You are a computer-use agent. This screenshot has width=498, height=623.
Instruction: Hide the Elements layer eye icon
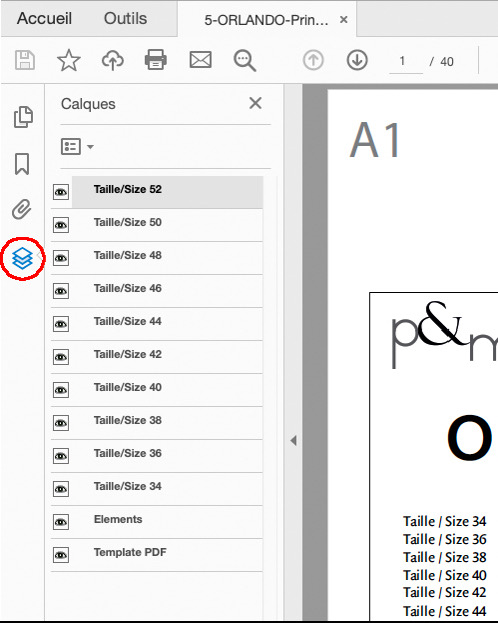[61, 522]
